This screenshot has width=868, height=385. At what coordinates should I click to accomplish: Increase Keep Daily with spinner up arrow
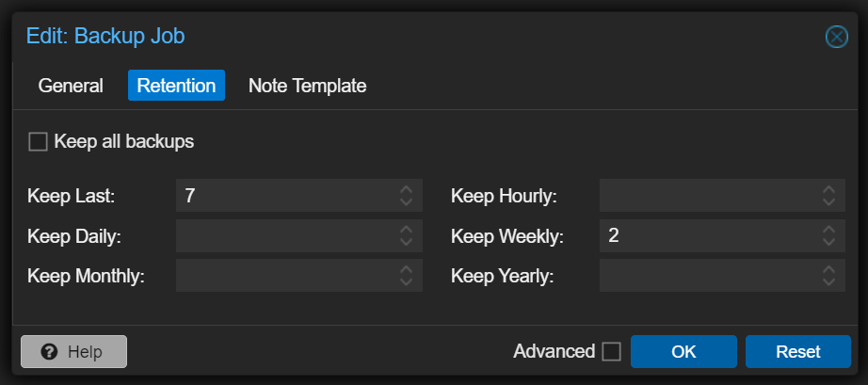[x=406, y=230]
